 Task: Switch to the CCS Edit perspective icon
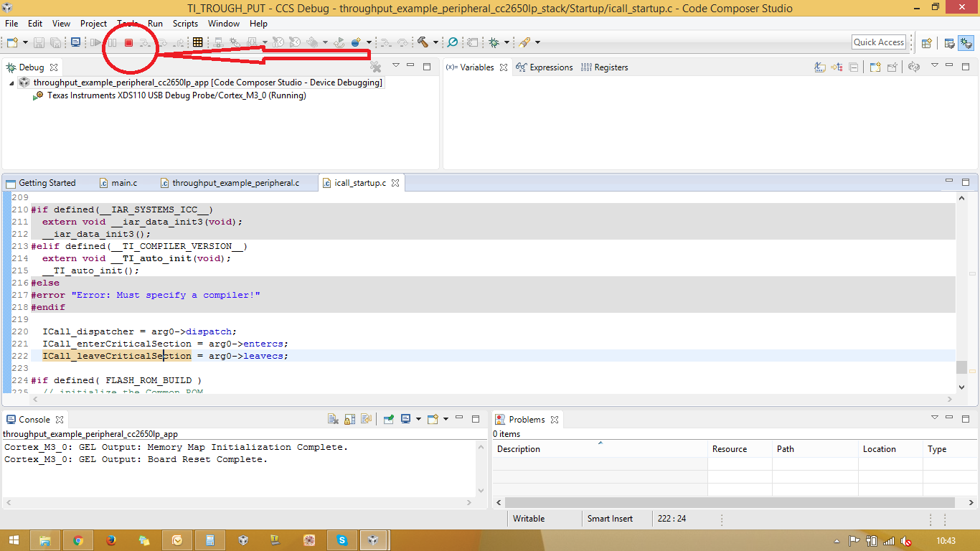click(x=949, y=43)
